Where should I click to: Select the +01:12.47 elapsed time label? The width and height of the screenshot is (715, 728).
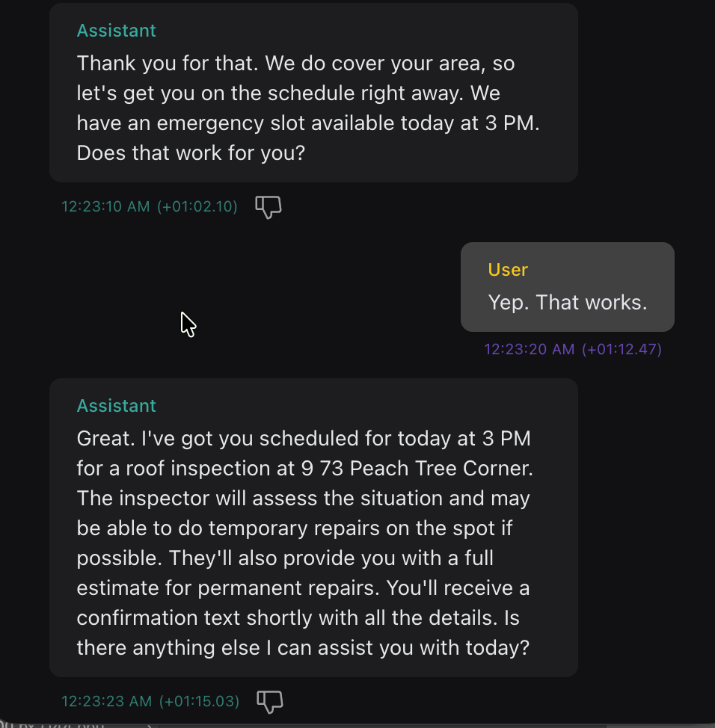tap(622, 349)
